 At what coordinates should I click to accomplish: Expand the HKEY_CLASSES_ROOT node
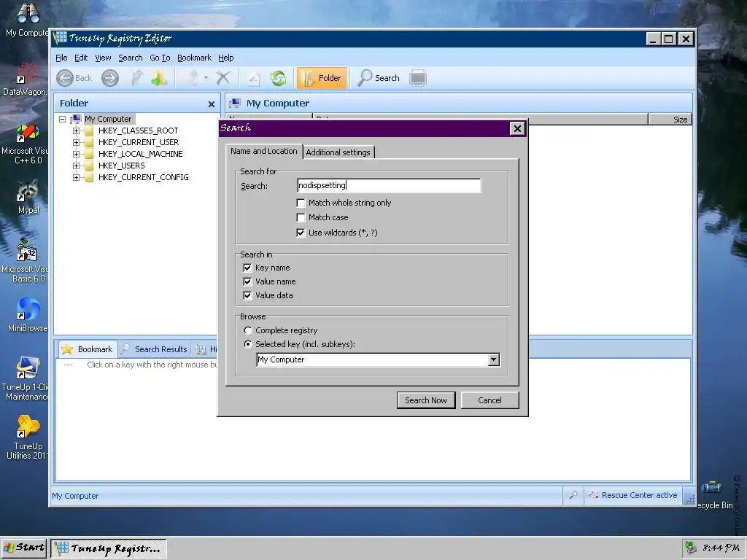coord(76,131)
